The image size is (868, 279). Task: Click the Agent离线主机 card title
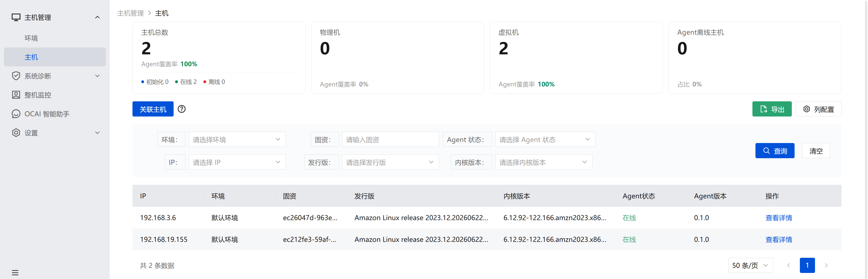point(700,32)
